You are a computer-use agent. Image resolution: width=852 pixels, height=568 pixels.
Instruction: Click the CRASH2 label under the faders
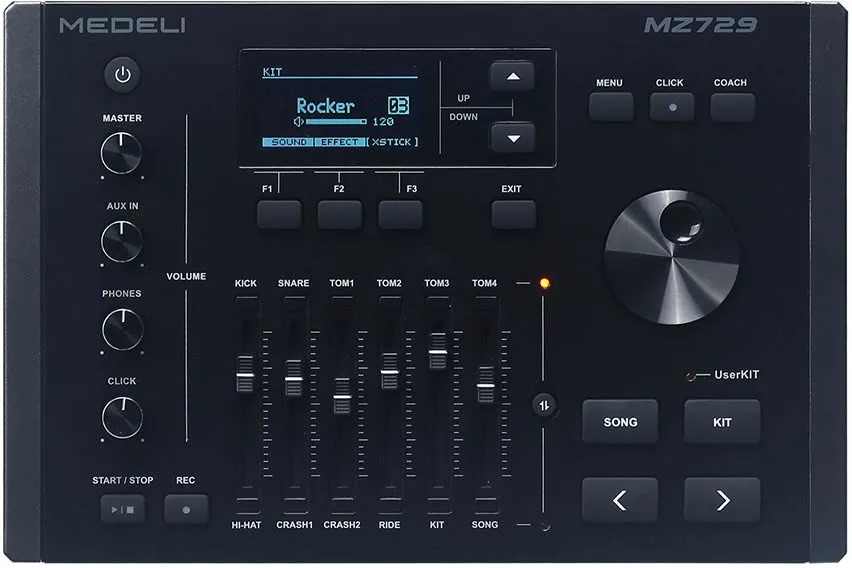tap(342, 525)
